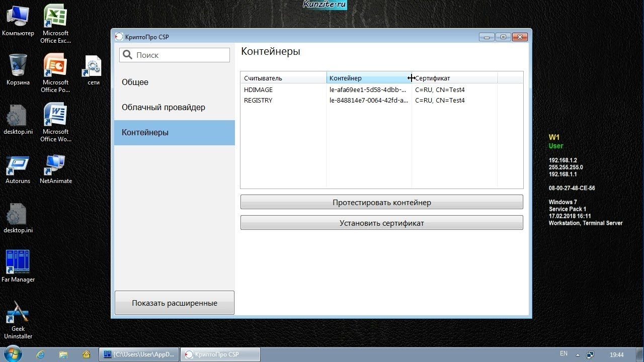This screenshot has width=644, height=362.
Task: Launch Microsoft Office PowerPoint shortcut
Action: point(55,73)
